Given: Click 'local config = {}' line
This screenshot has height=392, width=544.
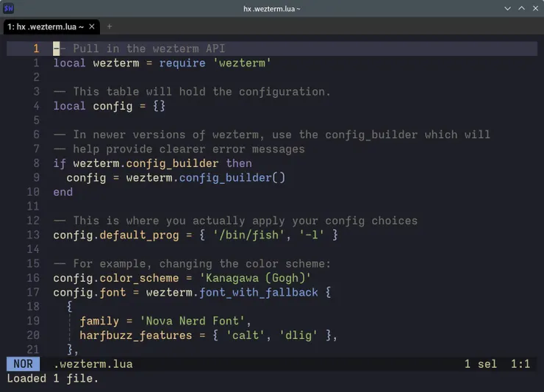Looking at the screenshot, I should click(110, 106).
